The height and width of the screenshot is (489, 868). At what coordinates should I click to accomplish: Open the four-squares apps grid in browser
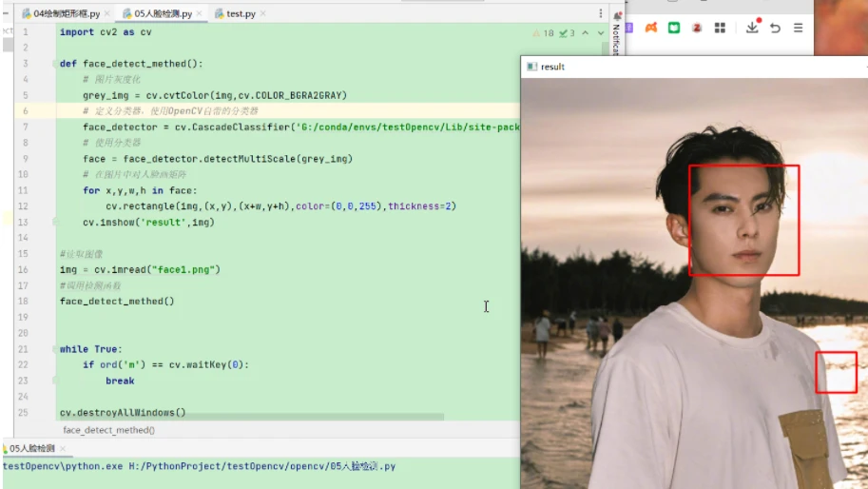point(720,28)
